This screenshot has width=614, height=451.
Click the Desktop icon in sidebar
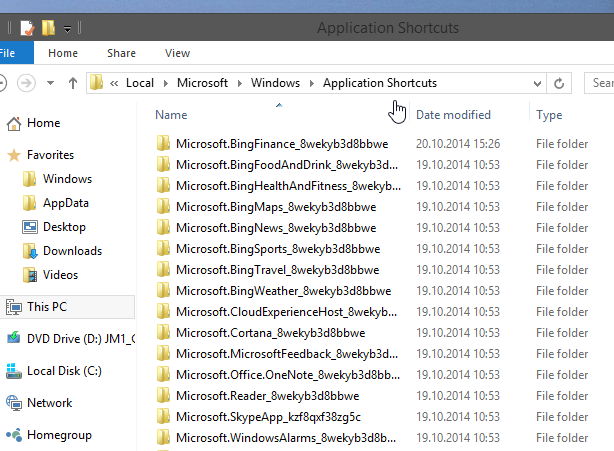tap(30, 227)
